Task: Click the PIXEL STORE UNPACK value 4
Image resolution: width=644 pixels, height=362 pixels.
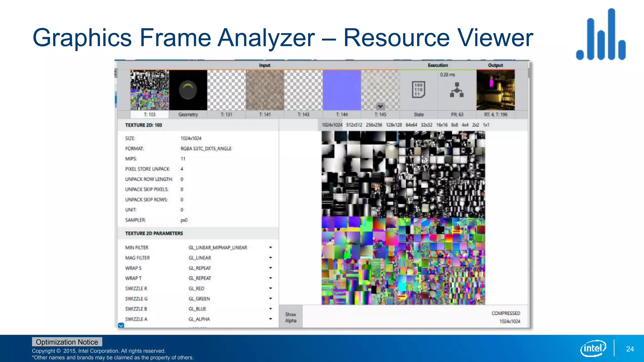Action: pyautogui.click(x=182, y=169)
